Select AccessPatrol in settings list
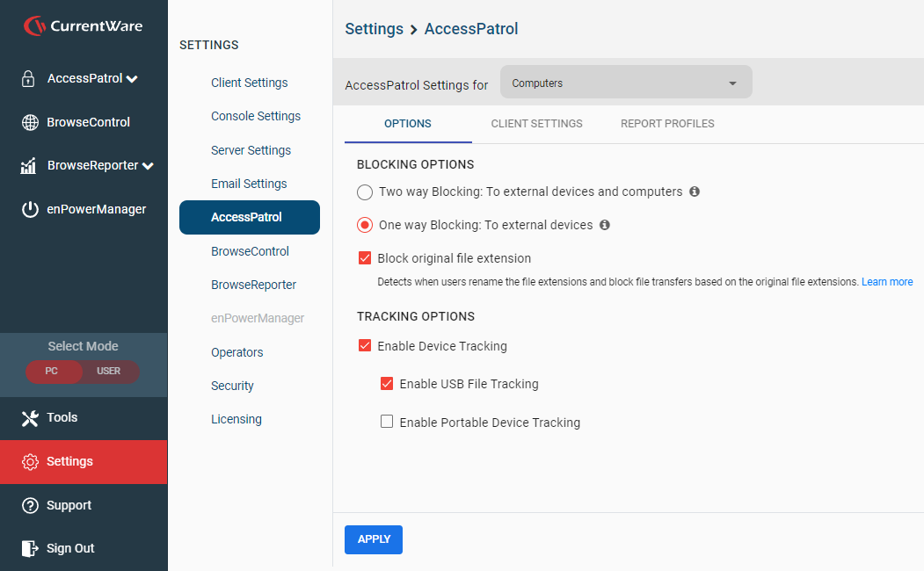 [x=250, y=217]
